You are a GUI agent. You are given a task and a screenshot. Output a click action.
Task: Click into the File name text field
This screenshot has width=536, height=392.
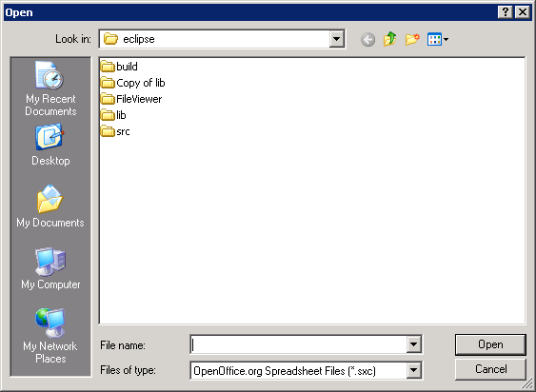tap(298, 344)
